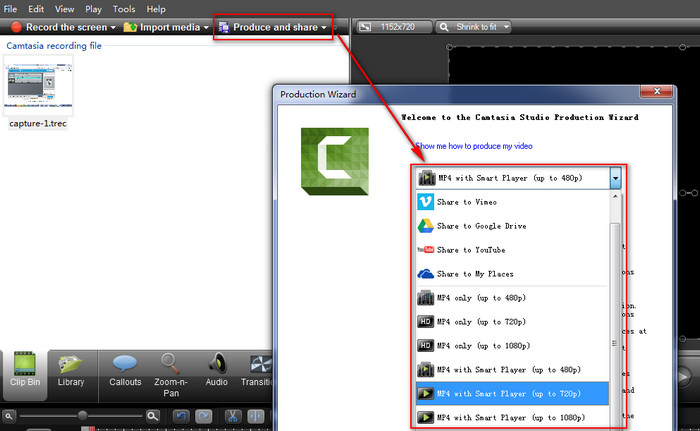Image resolution: width=700 pixels, height=431 pixels.
Task: Select list entry MP4 with Smart Player (up to 480p)
Action: pos(512,370)
